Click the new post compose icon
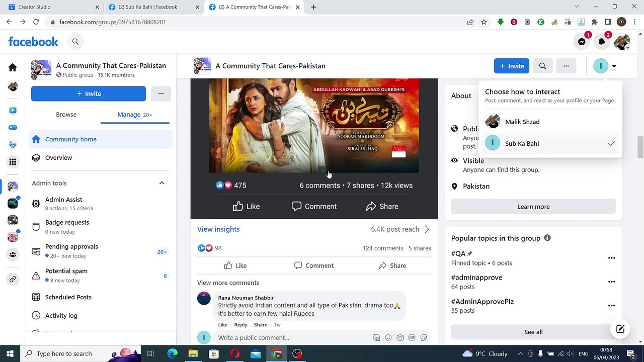644x362 pixels. pyautogui.click(x=620, y=329)
